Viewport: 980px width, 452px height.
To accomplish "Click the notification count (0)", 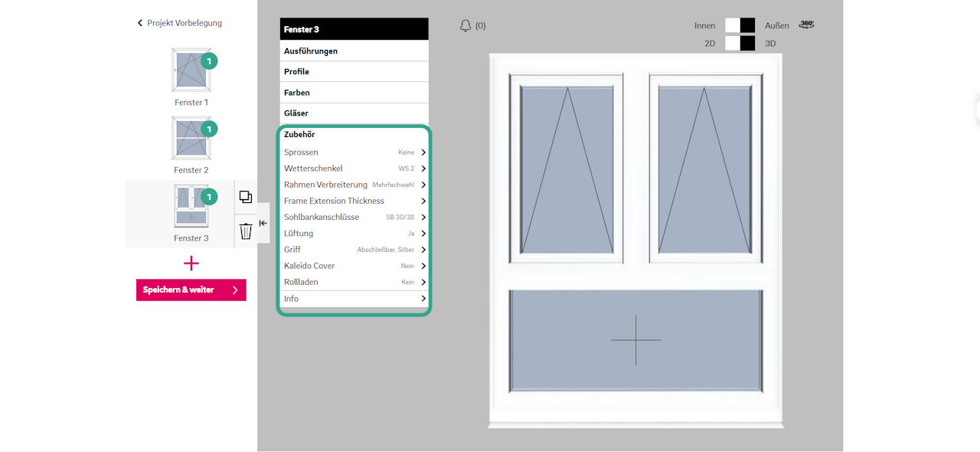I will pos(481,26).
